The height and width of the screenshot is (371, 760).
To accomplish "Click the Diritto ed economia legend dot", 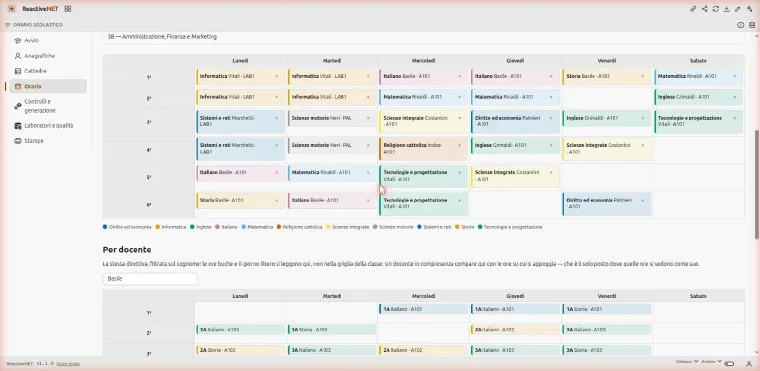I will tap(105, 227).
